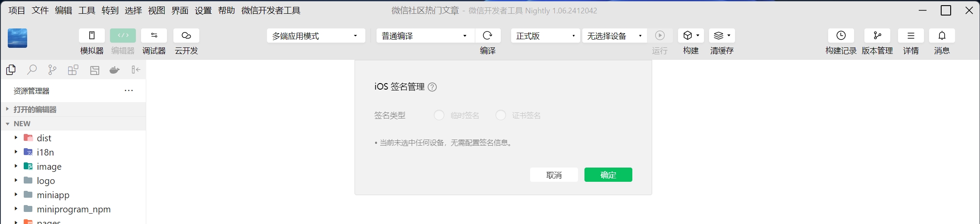This screenshot has width=980, height=224.
Task: Select the dist folder name
Action: pos(44,138)
